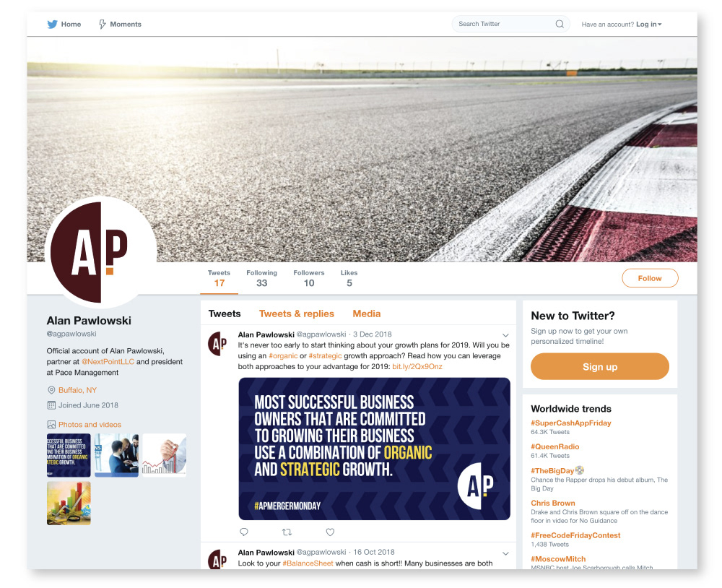Like the 3 Dec 2018 tweet with the heart
Viewport: 722px width, 588px height.
click(x=330, y=532)
